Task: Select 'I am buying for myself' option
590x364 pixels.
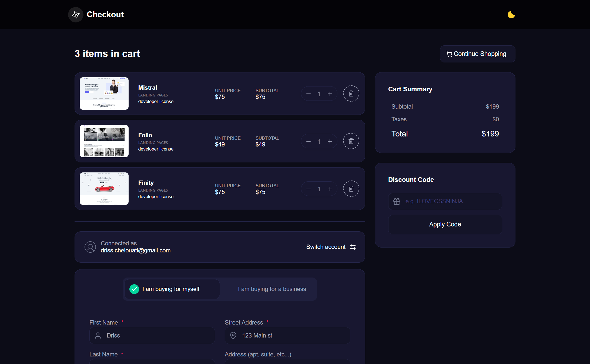Action: tap(172, 289)
